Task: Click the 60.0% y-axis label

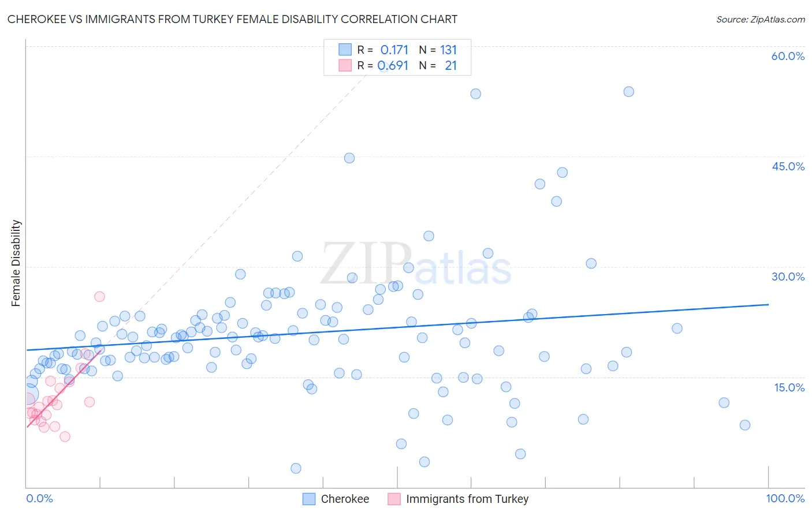Action: (x=788, y=56)
